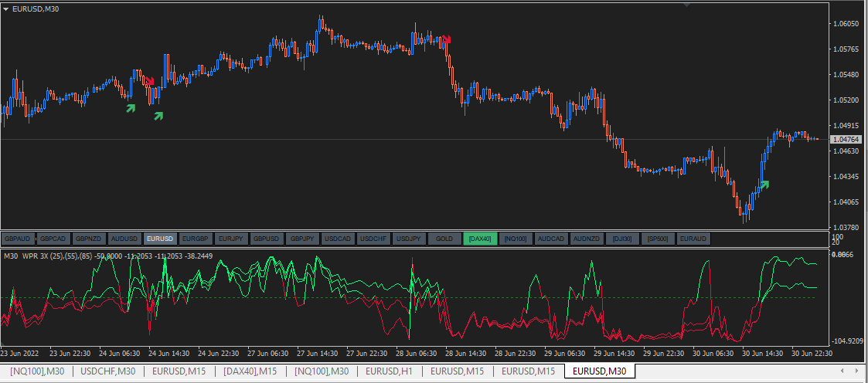The width and height of the screenshot is (868, 383).
Task: Select EURJPY in symbol changer
Action: [231, 239]
